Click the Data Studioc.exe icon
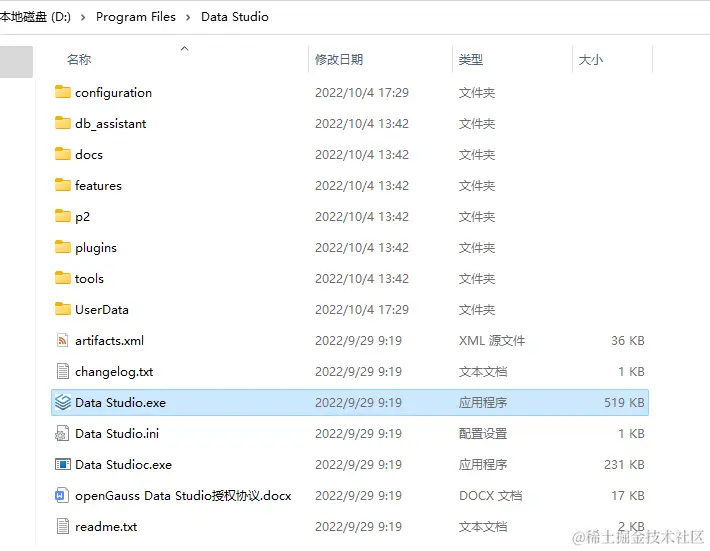The image size is (710, 551). point(62,464)
